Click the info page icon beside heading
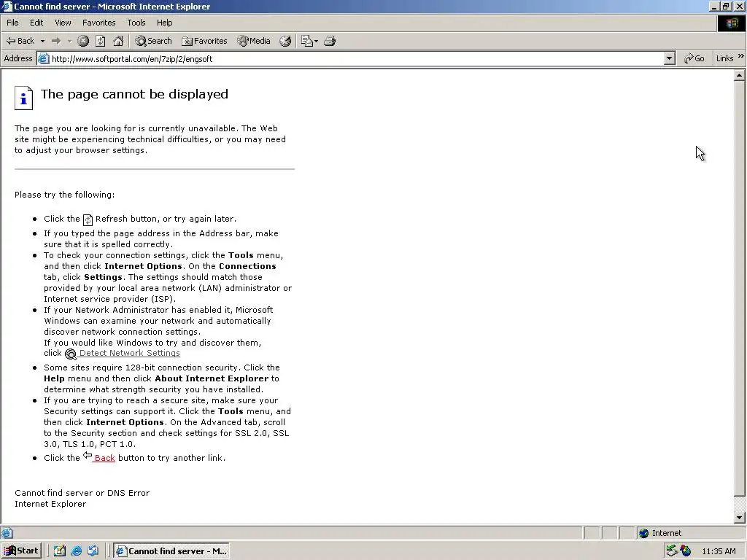This screenshot has width=747, height=560. [x=23, y=98]
